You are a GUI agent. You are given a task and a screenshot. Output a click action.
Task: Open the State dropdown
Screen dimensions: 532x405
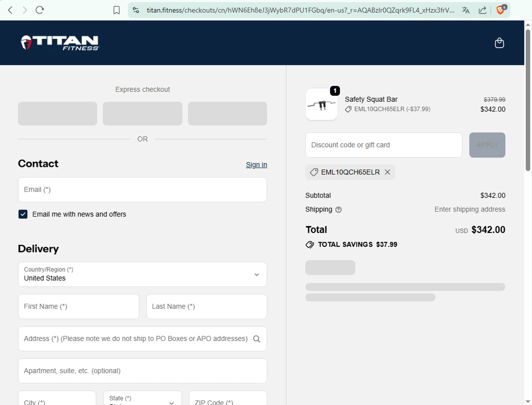tap(143, 399)
